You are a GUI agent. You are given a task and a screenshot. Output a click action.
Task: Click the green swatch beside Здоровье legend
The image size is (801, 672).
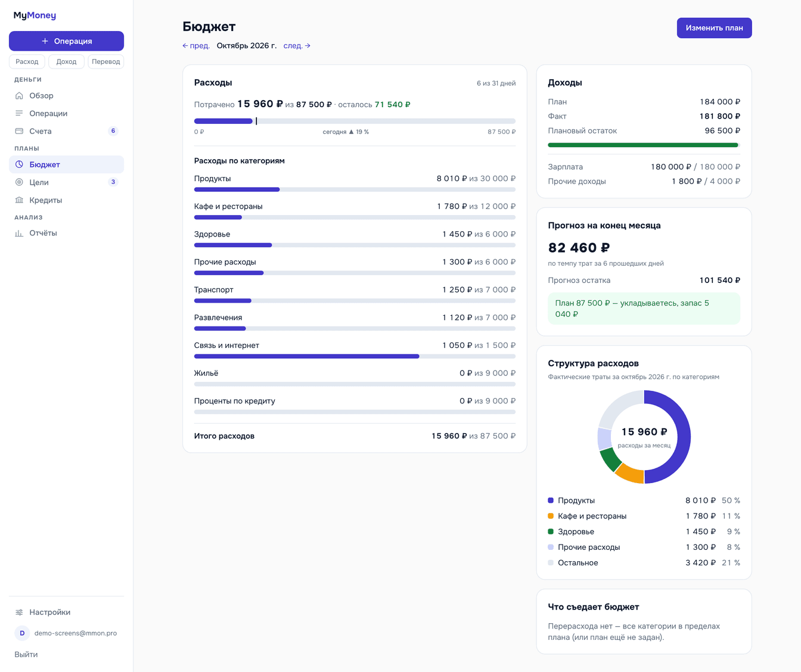point(551,531)
